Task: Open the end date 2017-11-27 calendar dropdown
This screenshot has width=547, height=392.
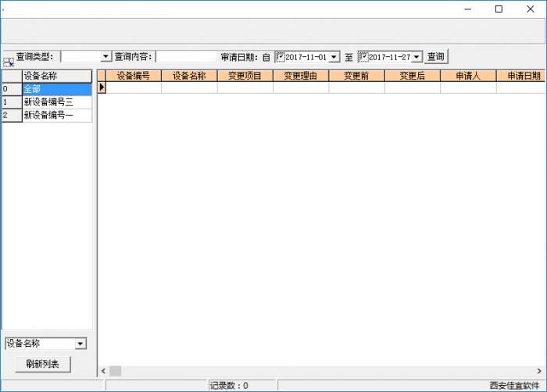Action: coord(417,57)
